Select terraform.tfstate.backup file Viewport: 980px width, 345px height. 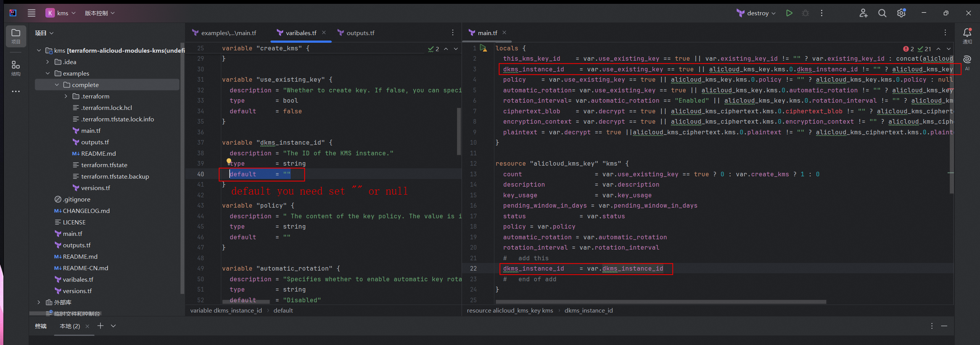pyautogui.click(x=115, y=176)
